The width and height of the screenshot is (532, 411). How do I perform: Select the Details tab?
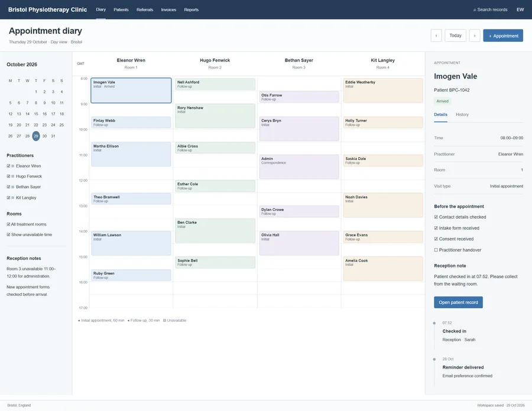(440, 115)
